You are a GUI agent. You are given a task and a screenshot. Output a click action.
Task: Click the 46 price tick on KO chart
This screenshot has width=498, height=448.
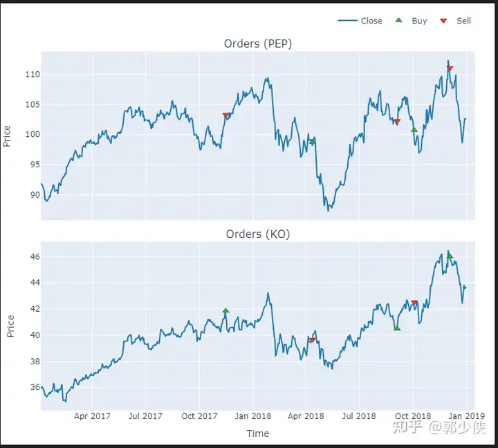tap(35, 256)
